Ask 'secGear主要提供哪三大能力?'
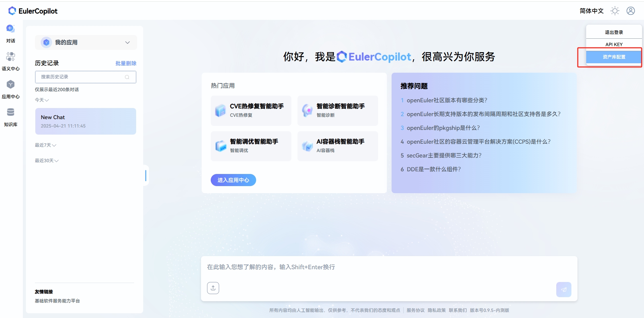The image size is (644, 318). pyautogui.click(x=444, y=155)
